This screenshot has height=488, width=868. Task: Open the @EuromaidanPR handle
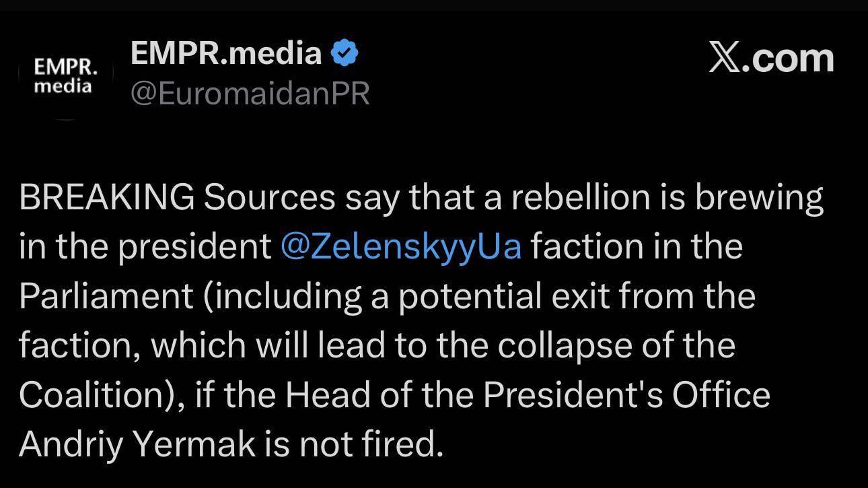coord(250,94)
